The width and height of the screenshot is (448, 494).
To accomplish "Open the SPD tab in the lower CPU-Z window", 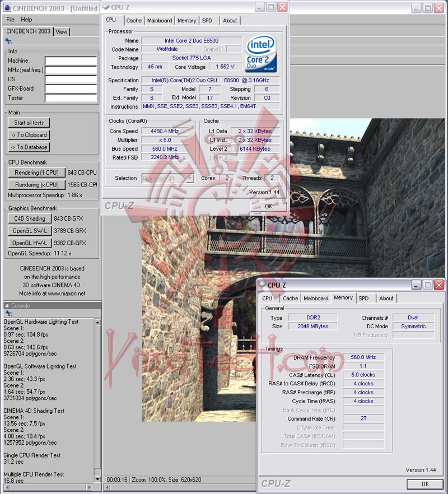I will 363,298.
